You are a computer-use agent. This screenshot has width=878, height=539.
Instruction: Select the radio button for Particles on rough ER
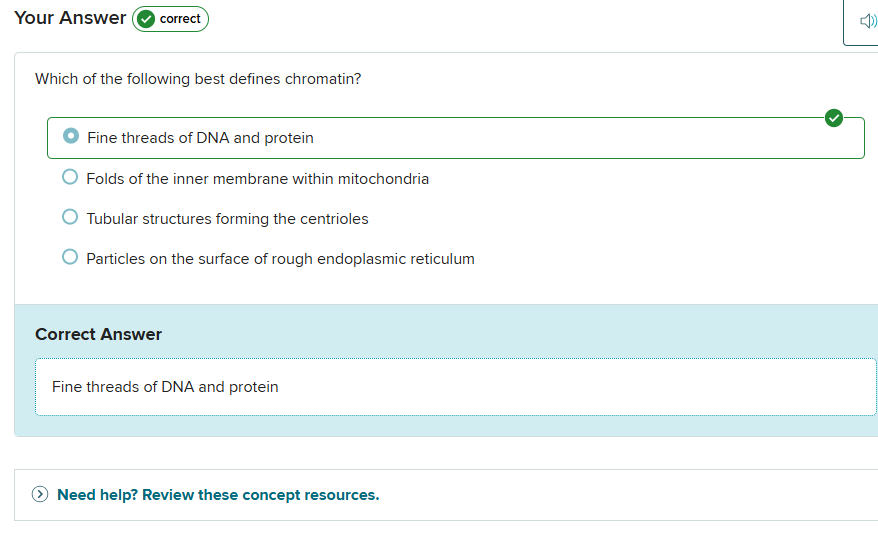click(x=70, y=257)
